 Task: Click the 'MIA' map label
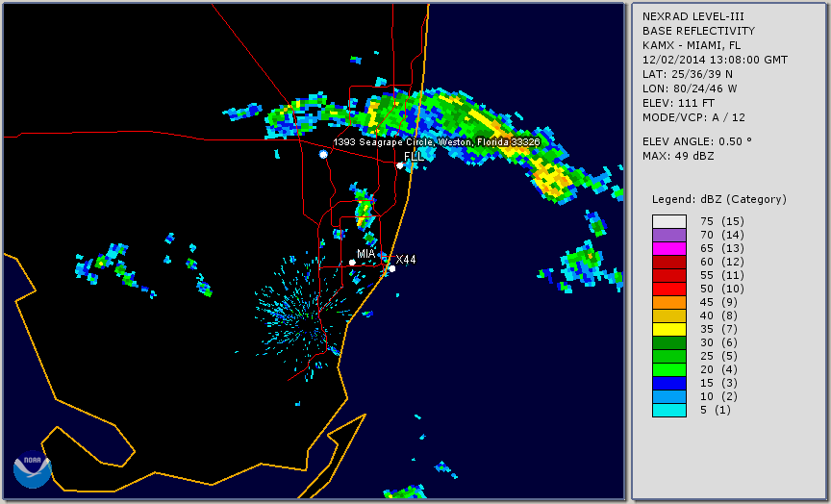[x=365, y=254]
